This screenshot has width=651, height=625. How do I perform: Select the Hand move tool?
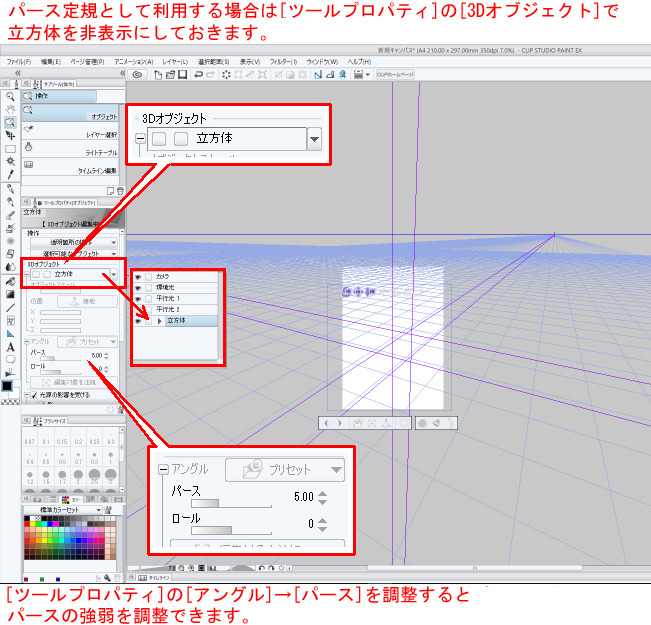coord(10,110)
